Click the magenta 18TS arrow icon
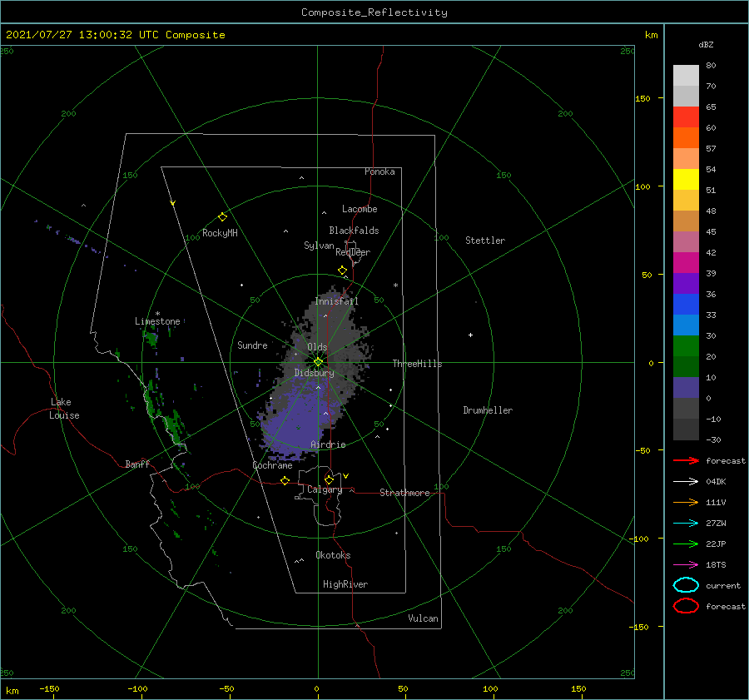 (x=686, y=565)
